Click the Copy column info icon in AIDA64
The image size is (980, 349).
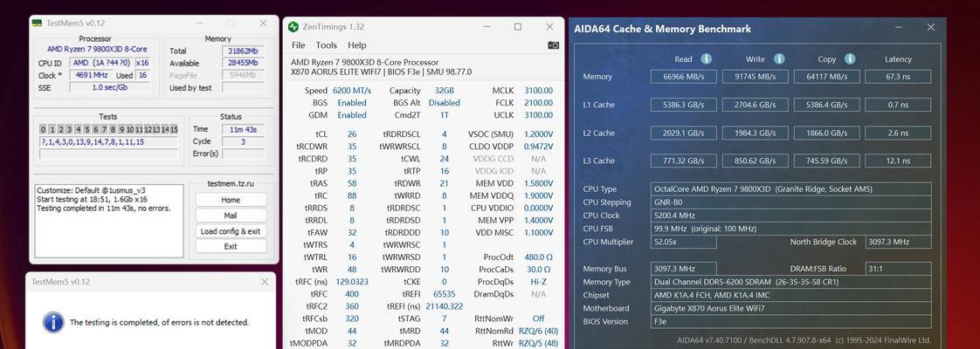[850, 58]
